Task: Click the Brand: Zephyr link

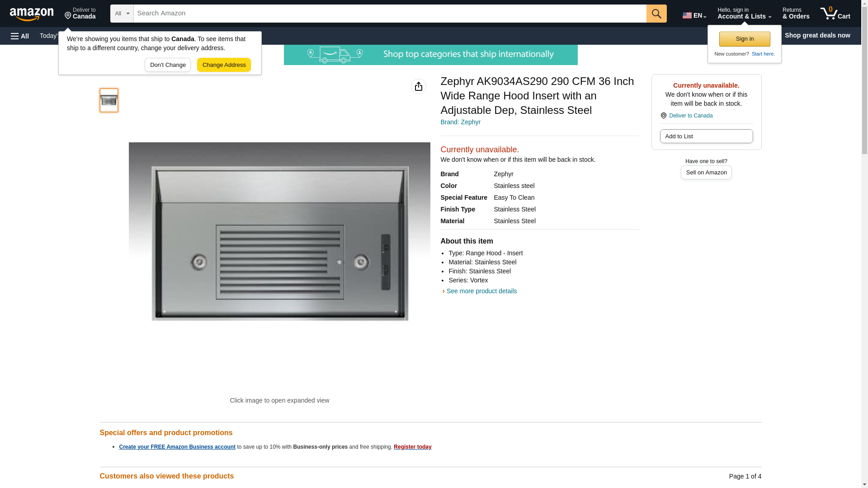Action: pyautogui.click(x=460, y=122)
